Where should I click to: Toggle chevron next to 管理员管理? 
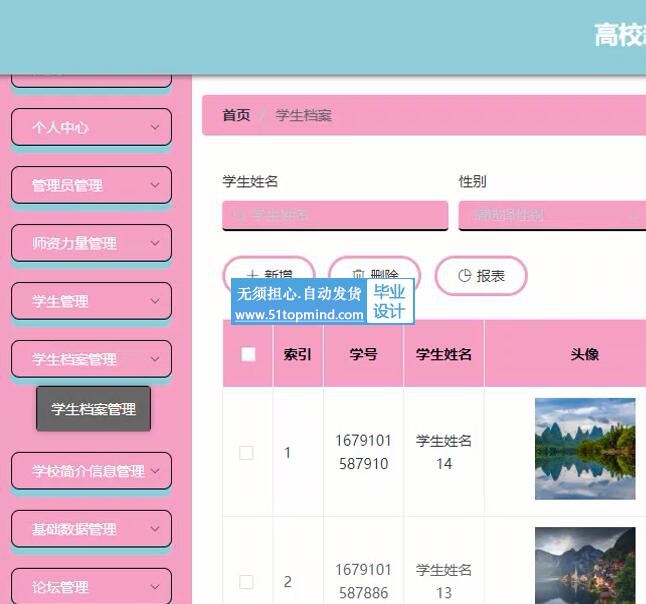[155, 185]
